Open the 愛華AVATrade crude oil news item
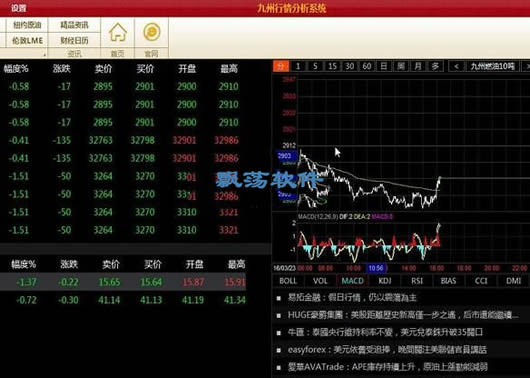This screenshot has height=378, width=530. (x=388, y=367)
